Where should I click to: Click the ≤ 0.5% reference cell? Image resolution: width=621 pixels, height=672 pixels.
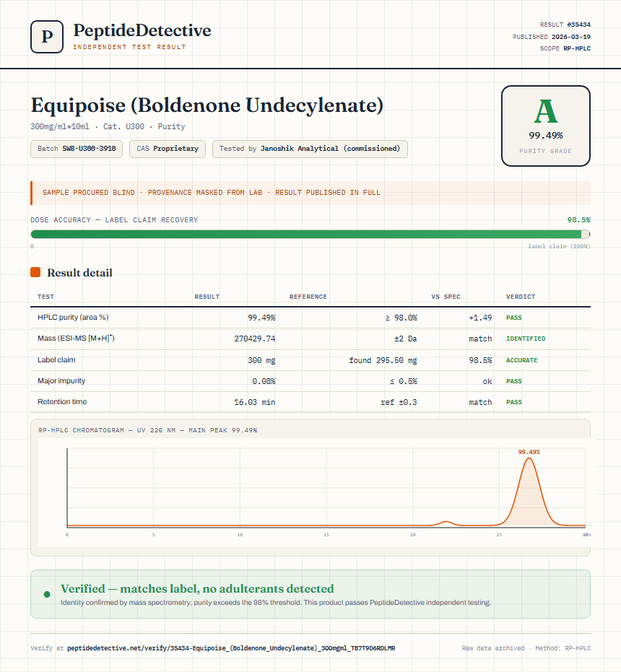point(404,381)
